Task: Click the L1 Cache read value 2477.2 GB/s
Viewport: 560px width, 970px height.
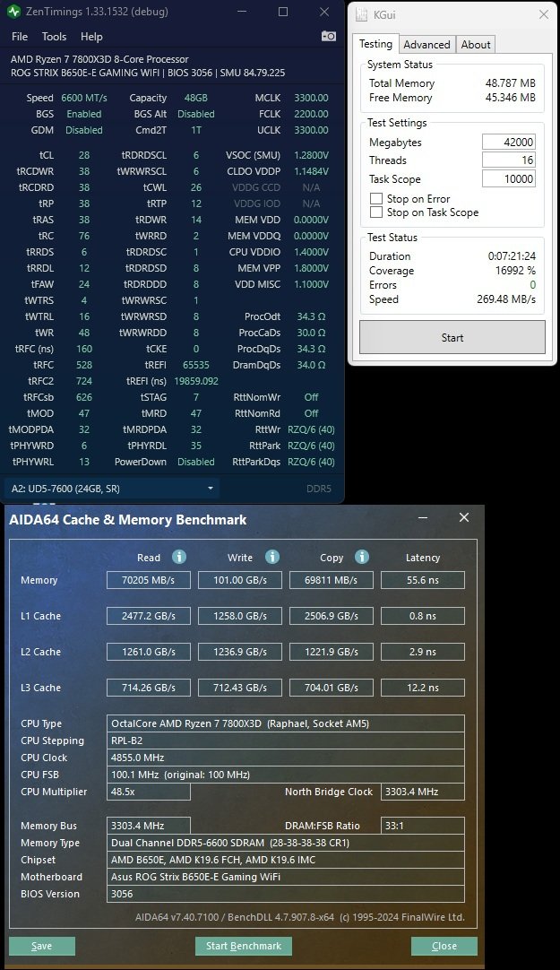Action: coord(149,616)
